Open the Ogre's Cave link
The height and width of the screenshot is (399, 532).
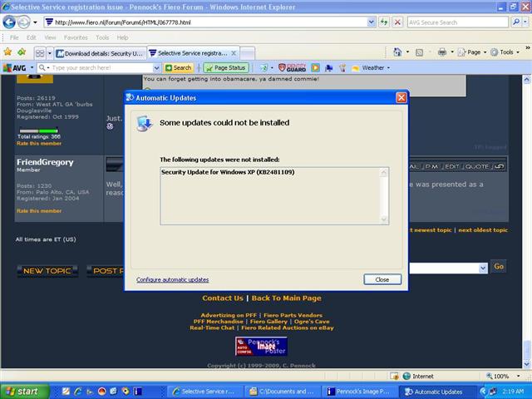(x=312, y=322)
